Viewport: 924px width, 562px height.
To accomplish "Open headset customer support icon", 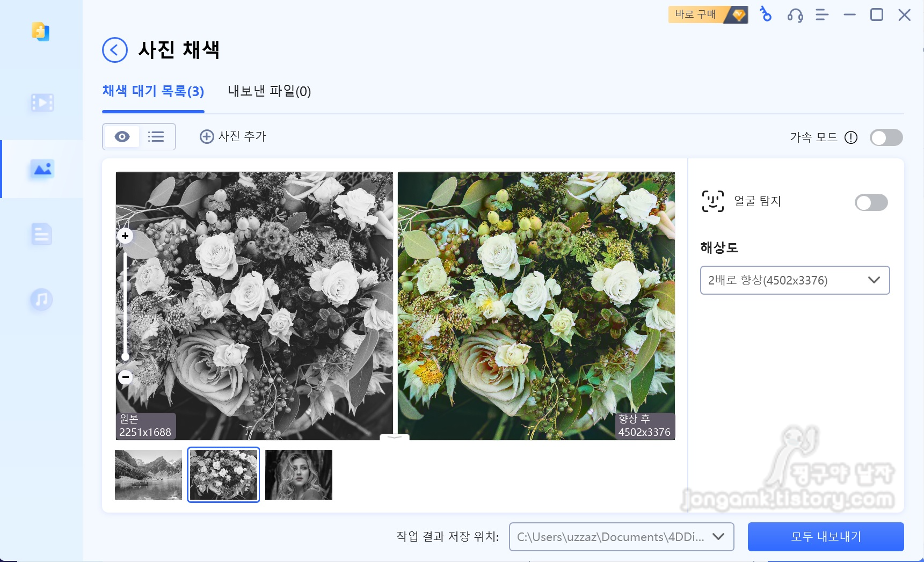I will click(795, 15).
